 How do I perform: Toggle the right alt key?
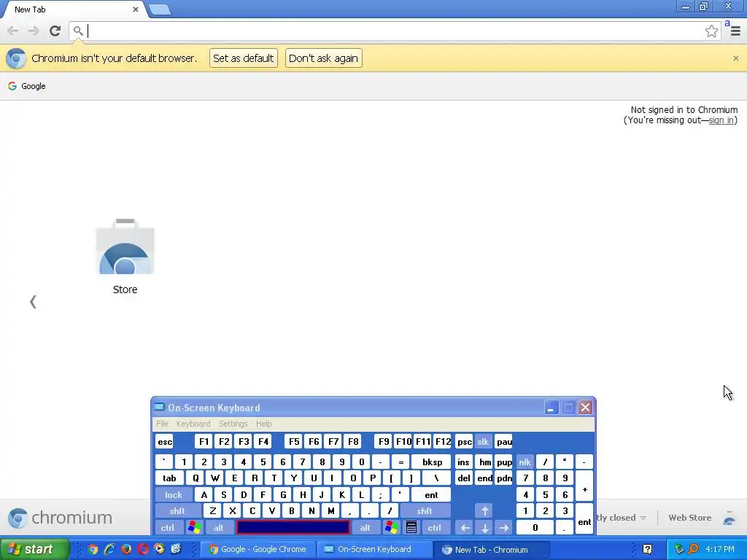365,528
